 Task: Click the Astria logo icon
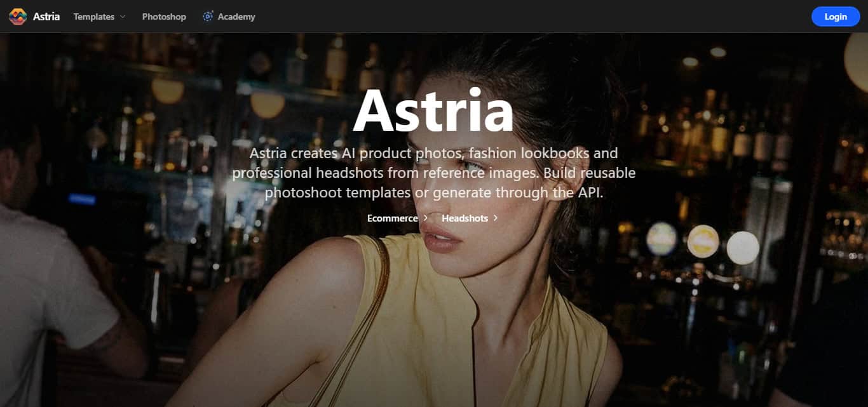click(x=18, y=17)
